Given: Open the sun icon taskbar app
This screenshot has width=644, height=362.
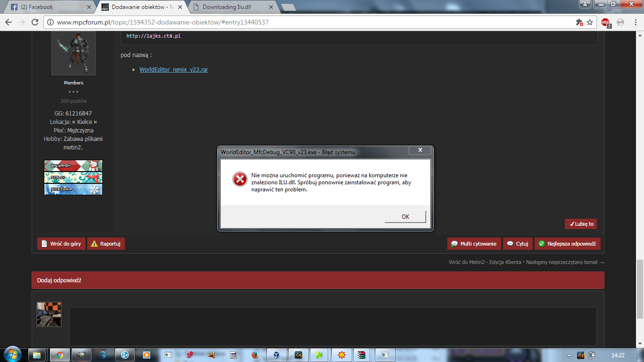Looking at the screenshot, I should (x=341, y=354).
